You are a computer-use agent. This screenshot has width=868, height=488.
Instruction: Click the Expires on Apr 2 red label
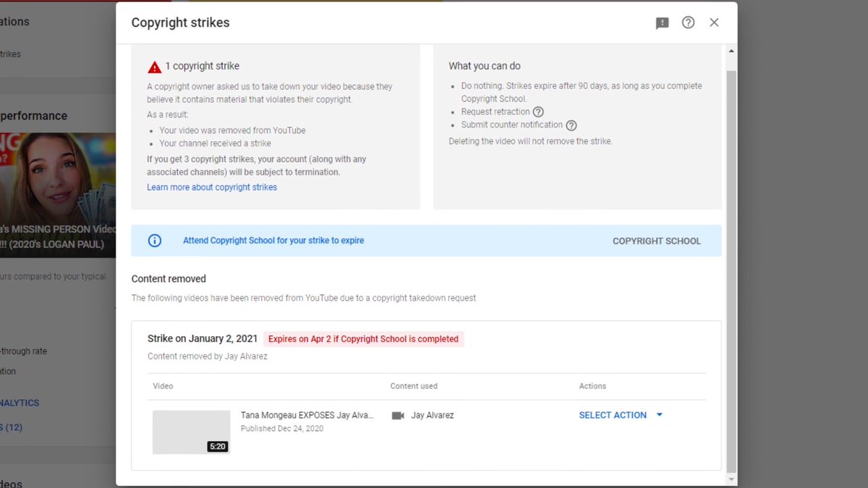(x=363, y=338)
